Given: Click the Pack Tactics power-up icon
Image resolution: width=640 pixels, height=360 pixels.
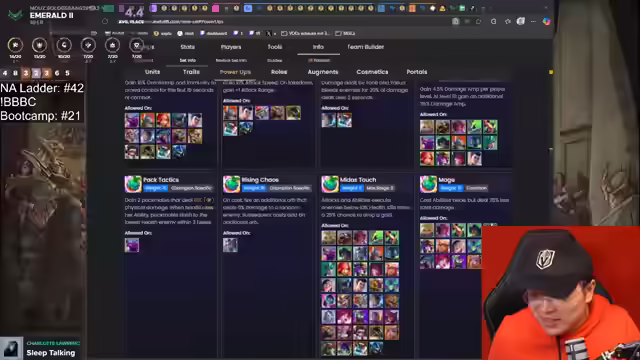Looking at the screenshot, I should 133,184.
